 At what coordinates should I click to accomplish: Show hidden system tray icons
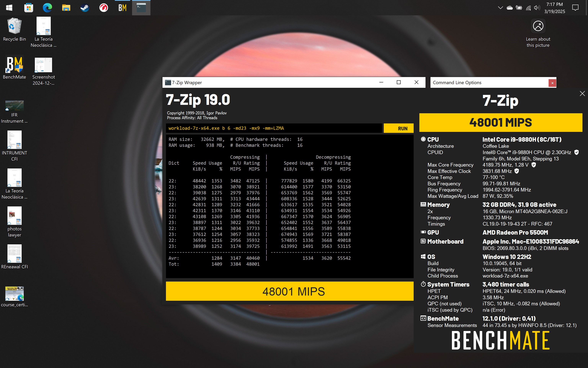click(x=500, y=8)
